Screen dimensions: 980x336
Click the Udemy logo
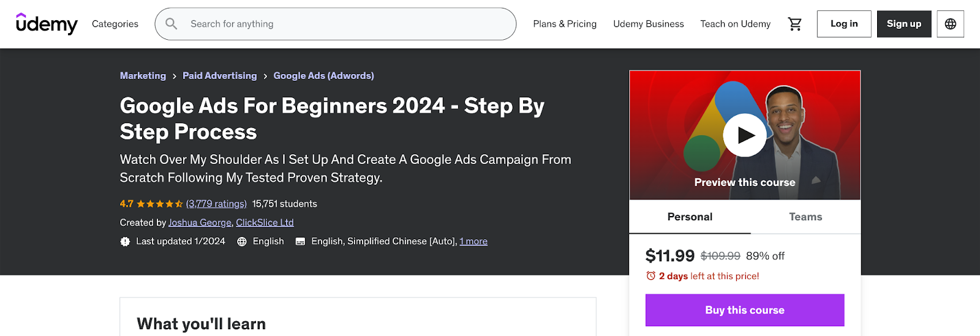click(47, 24)
